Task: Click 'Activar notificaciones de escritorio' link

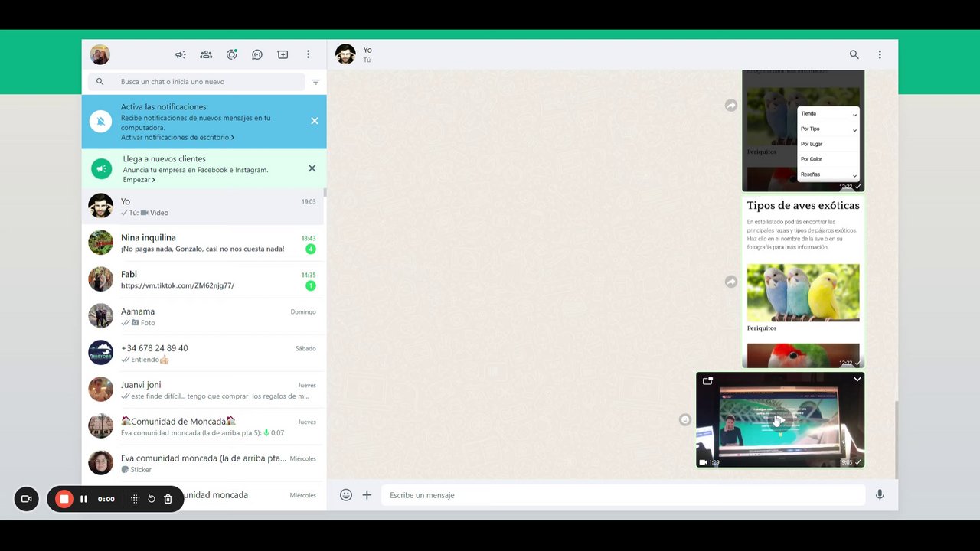Action: click(x=178, y=138)
